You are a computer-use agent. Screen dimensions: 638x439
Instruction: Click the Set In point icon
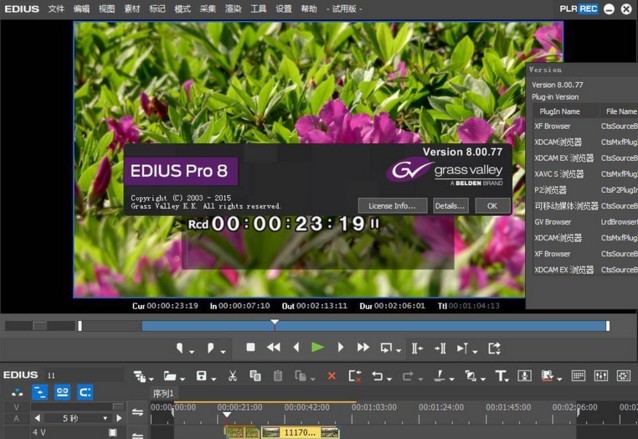[179, 348]
